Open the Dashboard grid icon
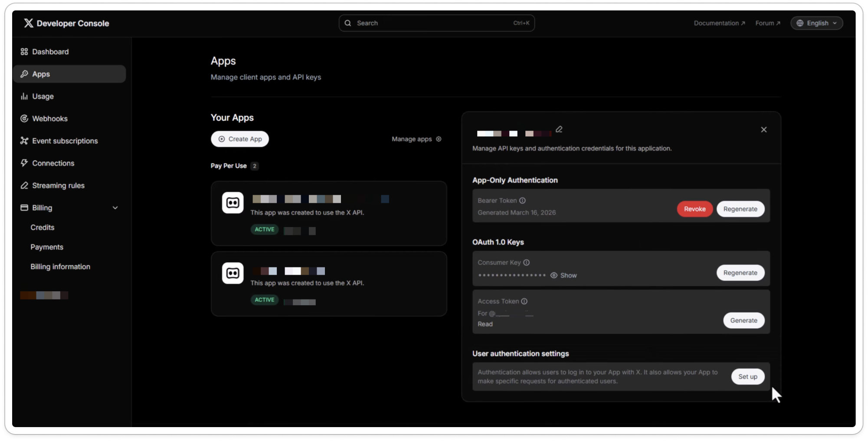Viewport: 868px width, 441px height. coord(24,52)
